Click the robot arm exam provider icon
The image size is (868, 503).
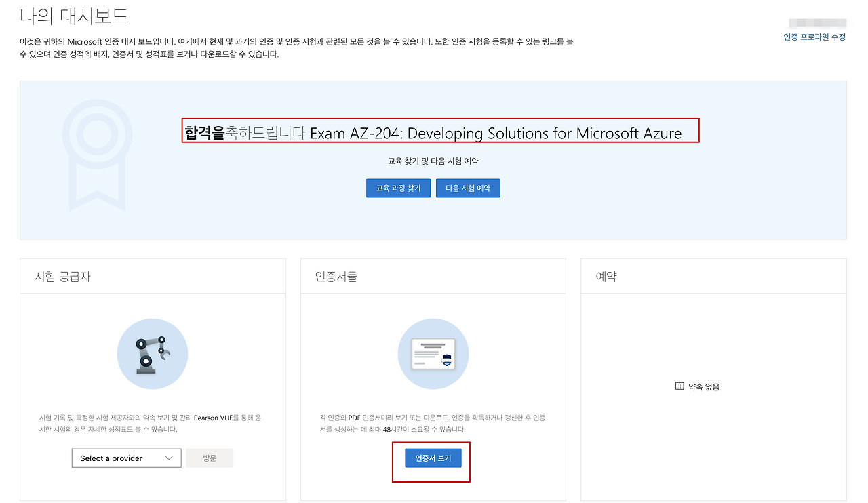pos(153,354)
